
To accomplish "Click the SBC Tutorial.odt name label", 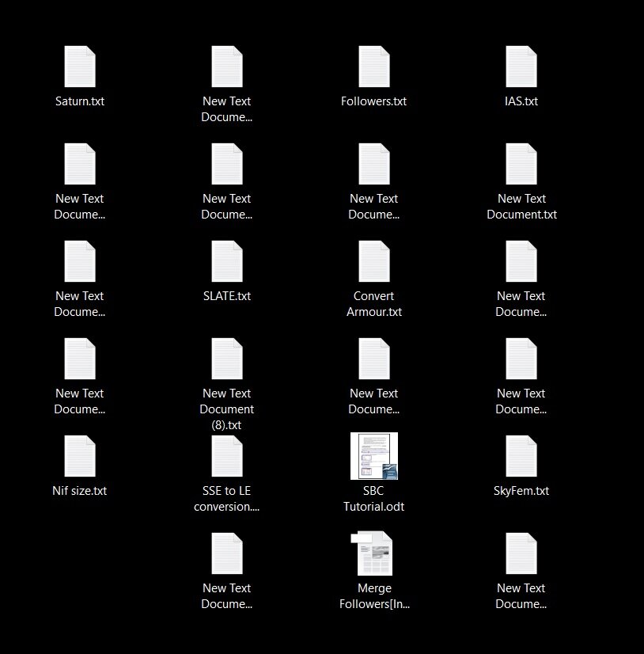I will point(374,499).
